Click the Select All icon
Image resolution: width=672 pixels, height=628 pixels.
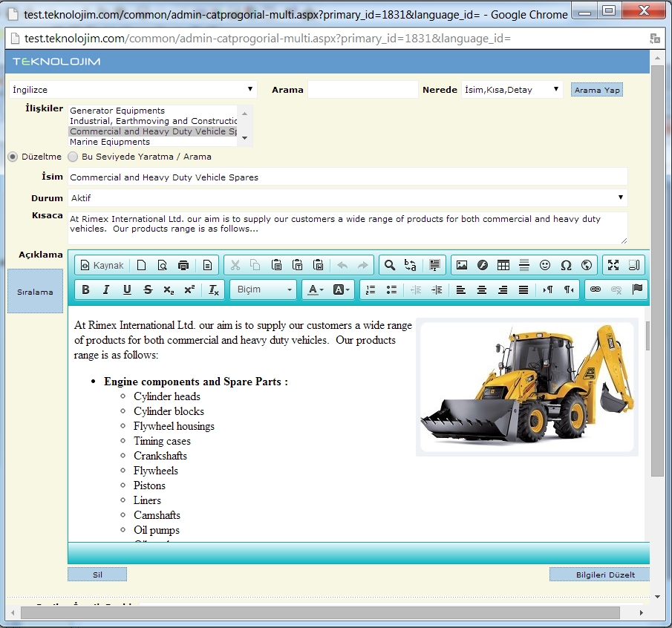(434, 265)
